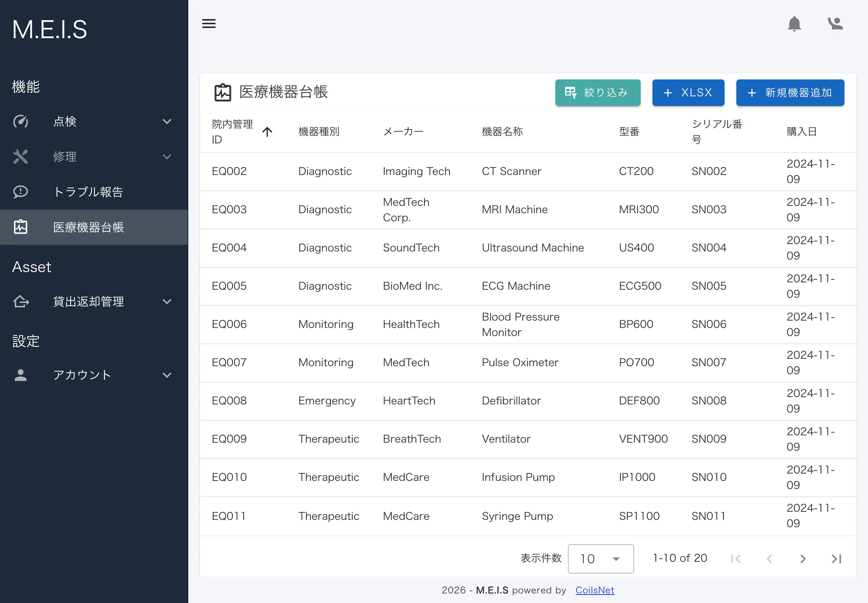Open the CoilsNet footer link
The width and height of the screenshot is (868, 603).
pos(595,590)
